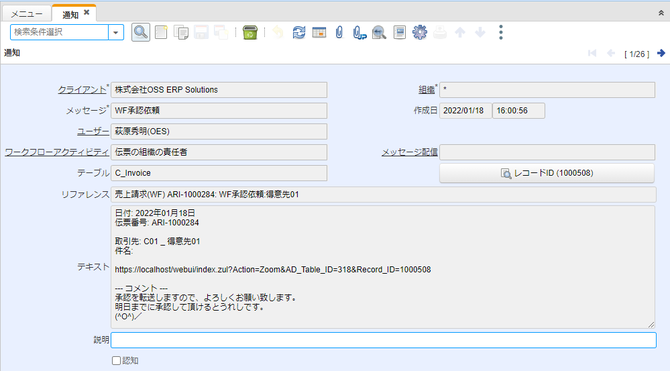Click the localhost webui URL text
670x371 pixels.
273,270
